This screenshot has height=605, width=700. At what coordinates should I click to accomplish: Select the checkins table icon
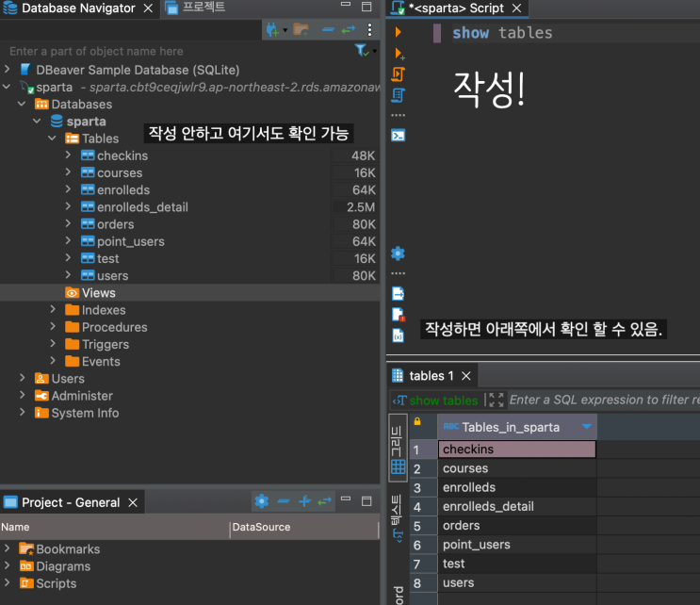coord(88,155)
